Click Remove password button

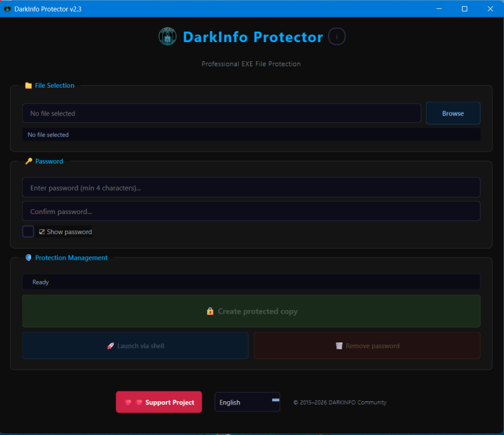367,346
